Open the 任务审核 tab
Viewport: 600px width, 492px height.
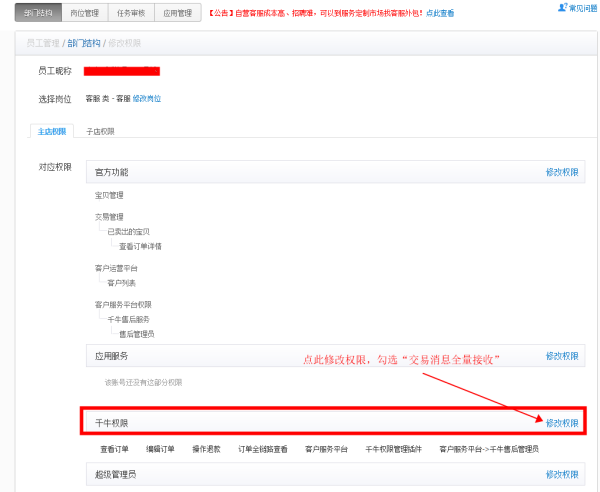131,13
